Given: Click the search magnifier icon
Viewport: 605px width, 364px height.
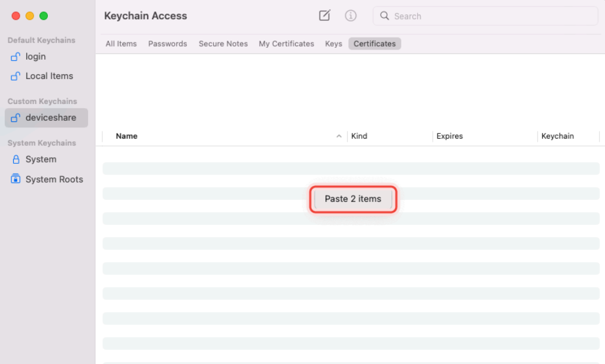Looking at the screenshot, I should 384,16.
